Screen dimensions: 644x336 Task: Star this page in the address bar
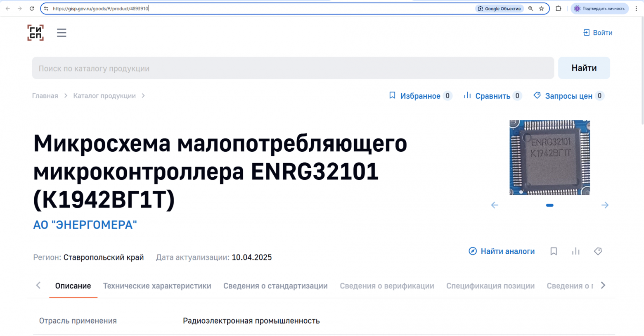pos(541,8)
